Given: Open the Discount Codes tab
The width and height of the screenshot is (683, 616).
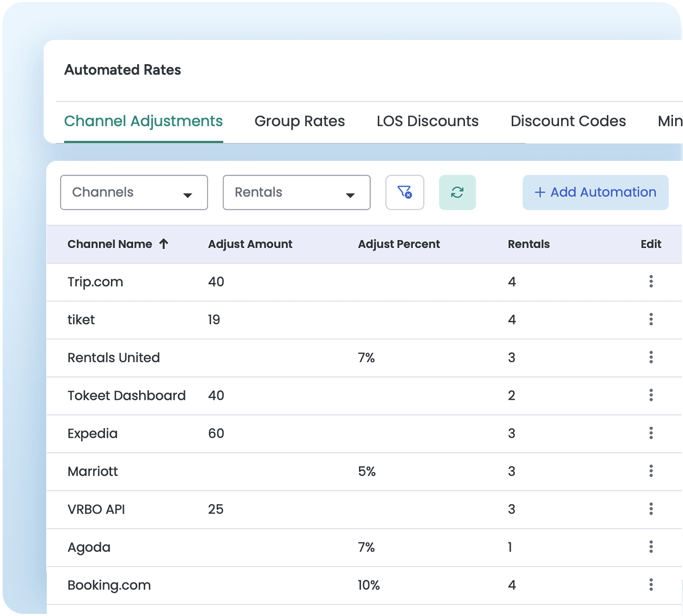Looking at the screenshot, I should (568, 121).
